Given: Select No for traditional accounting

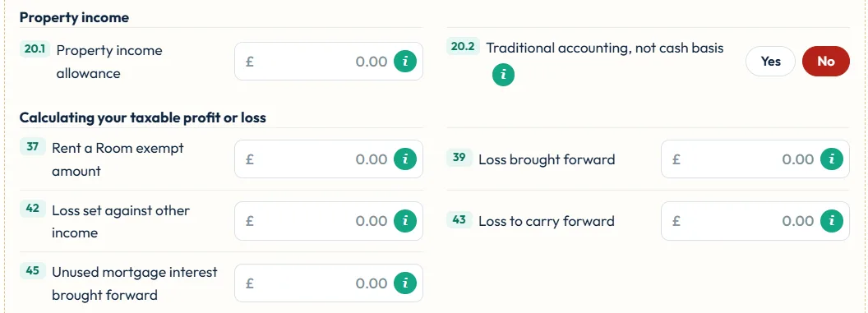Looking at the screenshot, I should click(x=826, y=62).
